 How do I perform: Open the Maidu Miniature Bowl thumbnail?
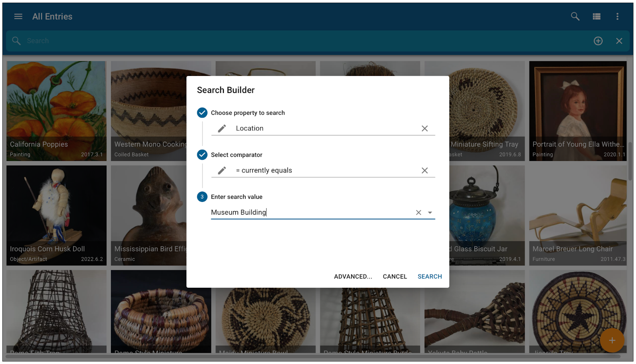coord(266,320)
